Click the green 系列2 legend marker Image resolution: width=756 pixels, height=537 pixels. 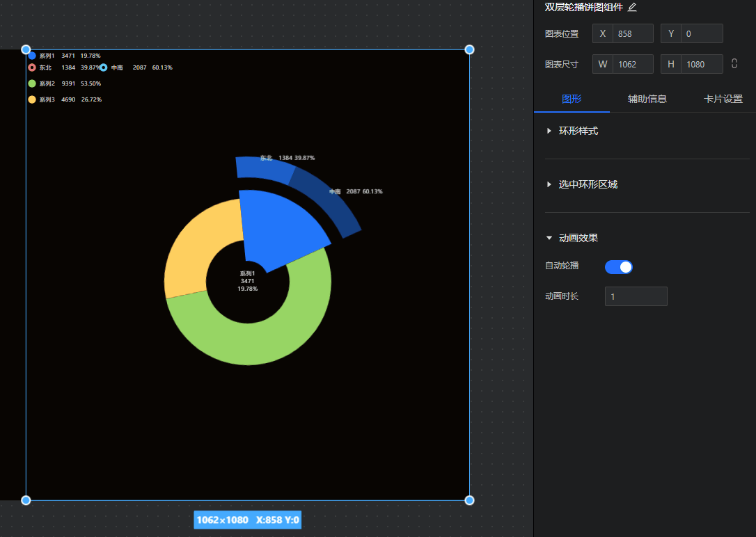coord(32,83)
